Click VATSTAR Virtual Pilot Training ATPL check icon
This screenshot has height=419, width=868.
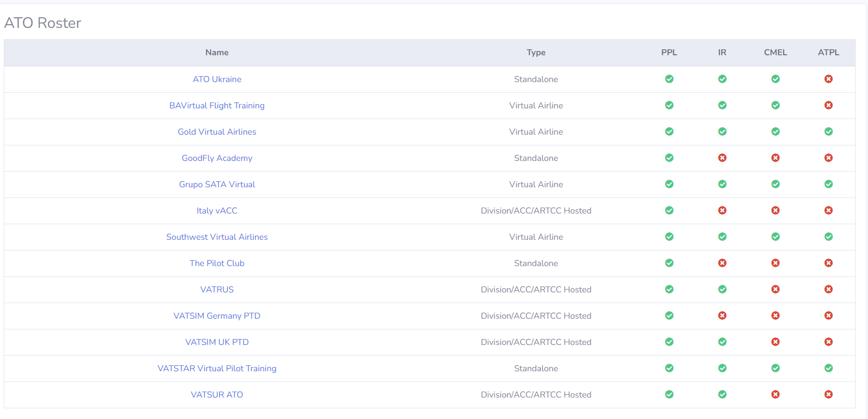[x=829, y=368]
